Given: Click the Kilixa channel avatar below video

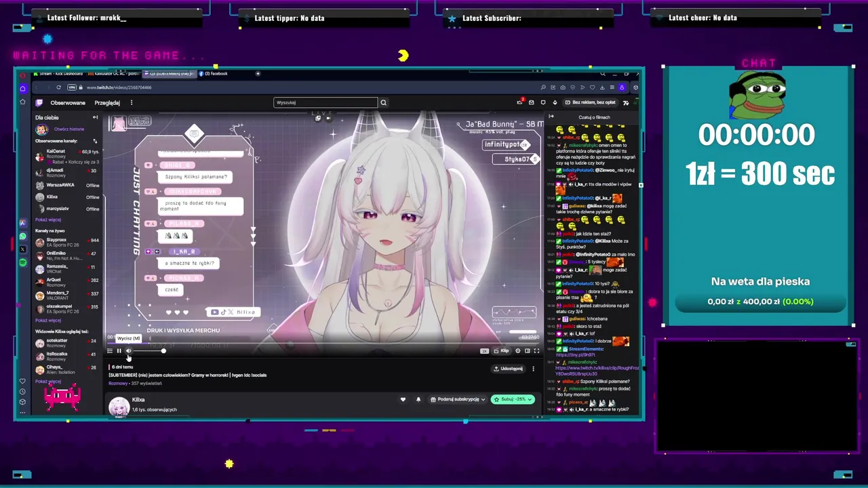Looking at the screenshot, I should point(119,407).
